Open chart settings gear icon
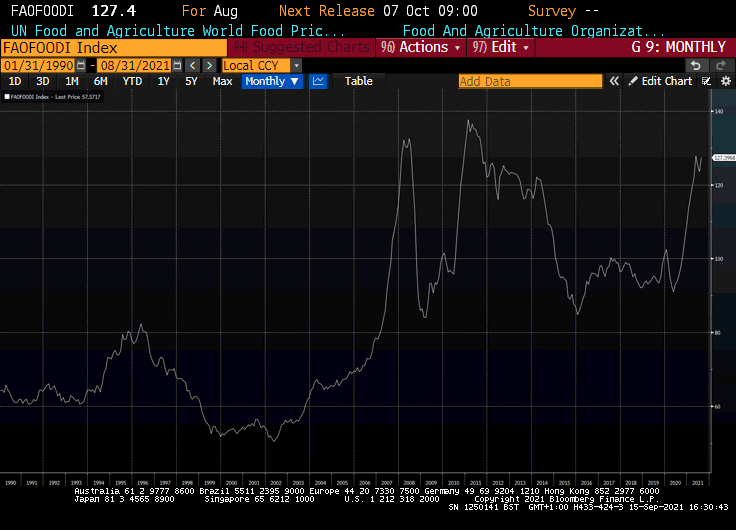The image size is (736, 530). [725, 81]
